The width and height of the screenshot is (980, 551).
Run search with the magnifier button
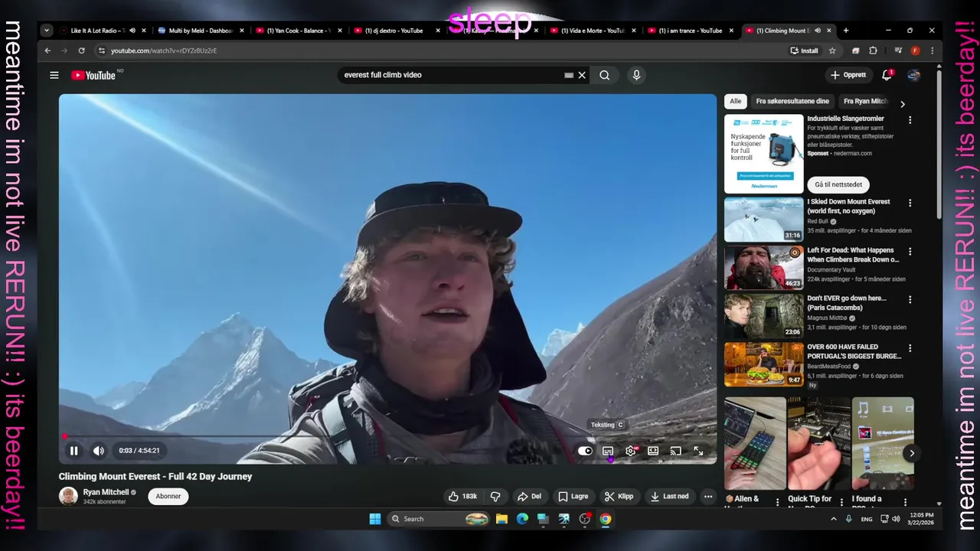point(605,75)
